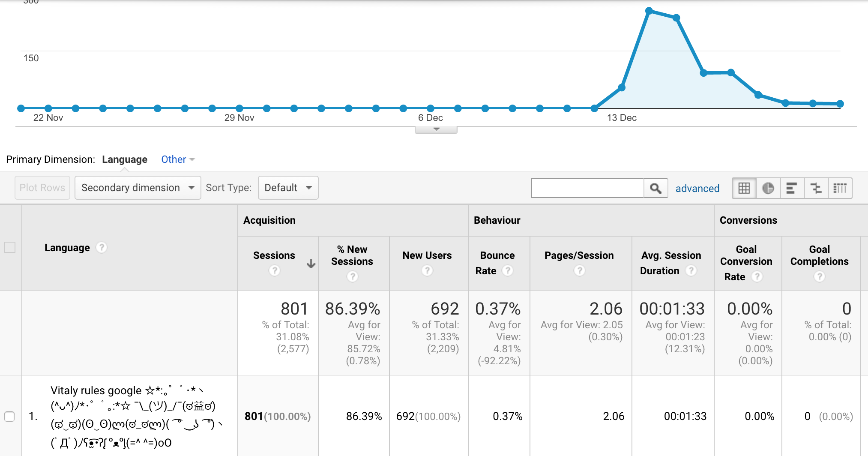Screen dimensions: 868x456
Task: Select Language as primary dimension
Action: pyautogui.click(x=125, y=159)
